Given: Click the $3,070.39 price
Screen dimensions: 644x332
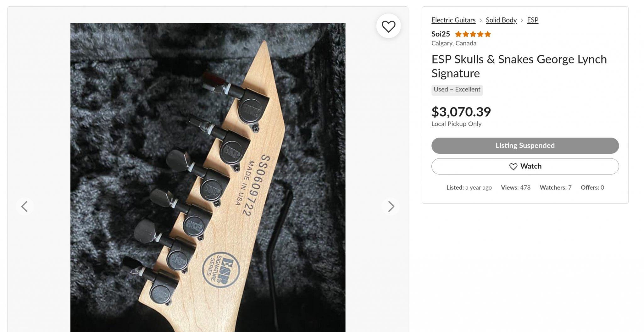Looking at the screenshot, I should coord(461,112).
